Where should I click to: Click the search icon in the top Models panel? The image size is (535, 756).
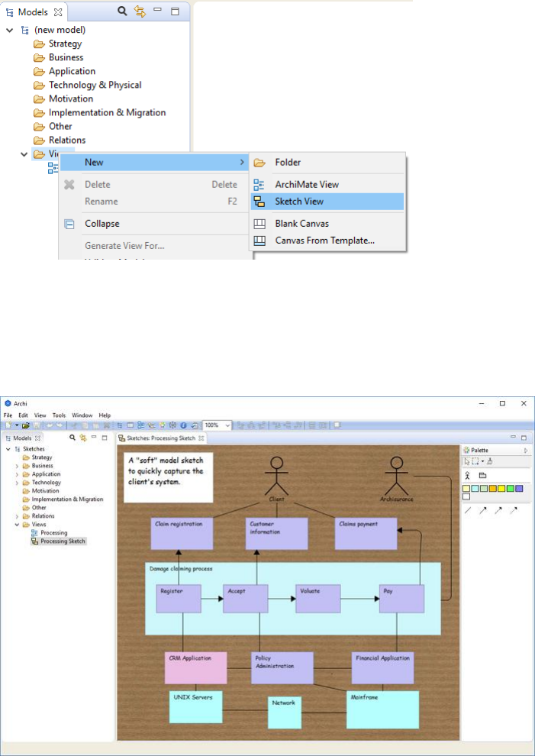tap(123, 11)
